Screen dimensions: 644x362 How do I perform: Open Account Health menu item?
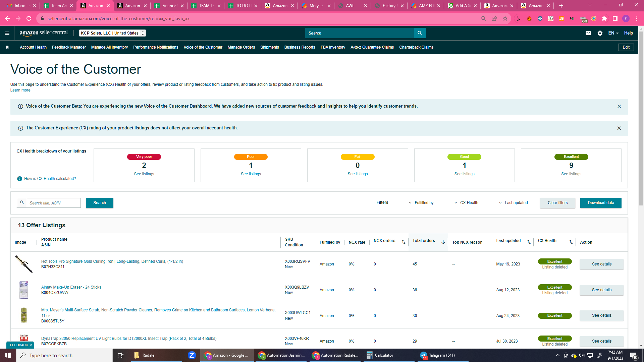click(33, 47)
